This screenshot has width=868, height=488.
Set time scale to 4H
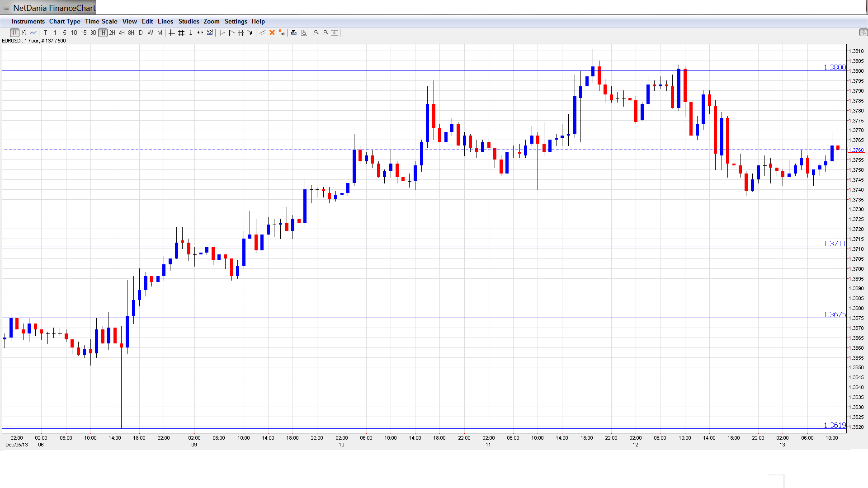(122, 33)
